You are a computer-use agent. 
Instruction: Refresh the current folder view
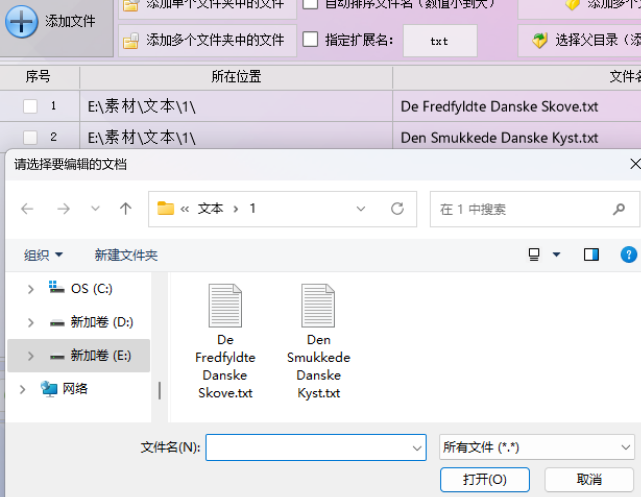pyautogui.click(x=397, y=209)
